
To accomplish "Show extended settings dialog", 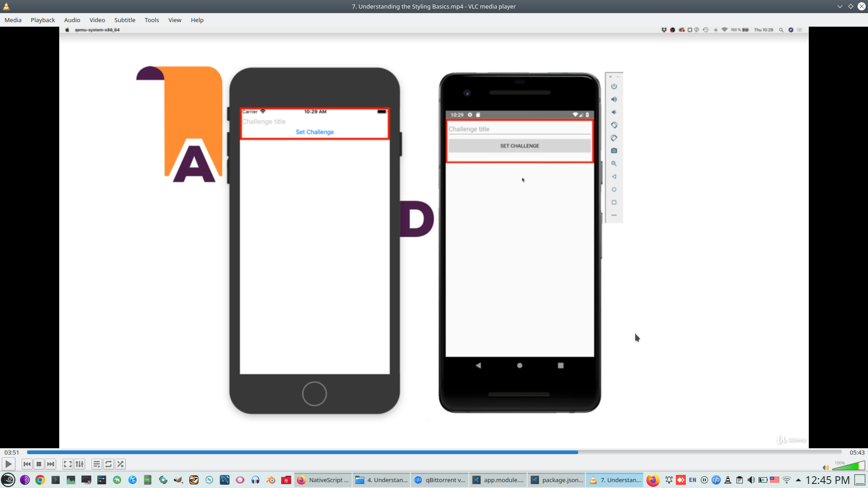I will 80,464.
